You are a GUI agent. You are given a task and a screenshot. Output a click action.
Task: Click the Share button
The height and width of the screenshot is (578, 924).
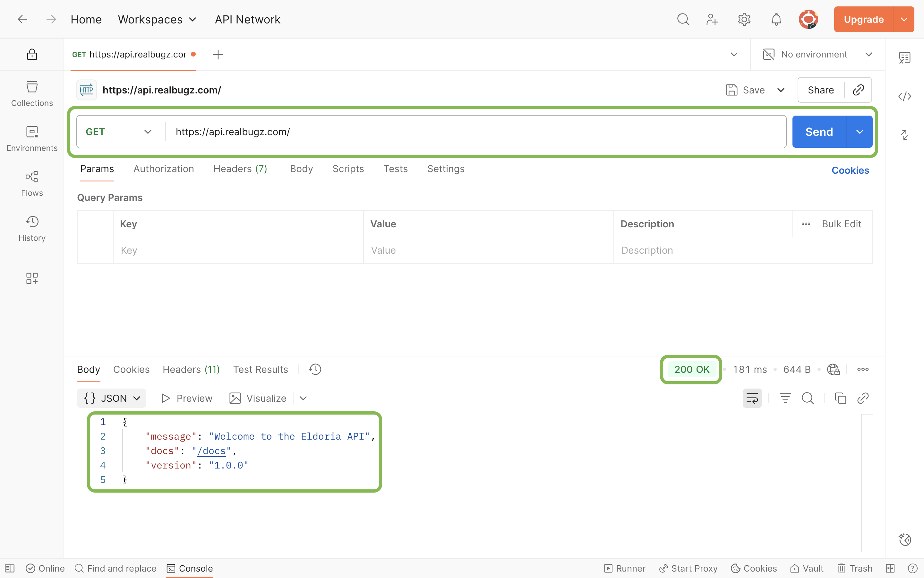point(821,90)
